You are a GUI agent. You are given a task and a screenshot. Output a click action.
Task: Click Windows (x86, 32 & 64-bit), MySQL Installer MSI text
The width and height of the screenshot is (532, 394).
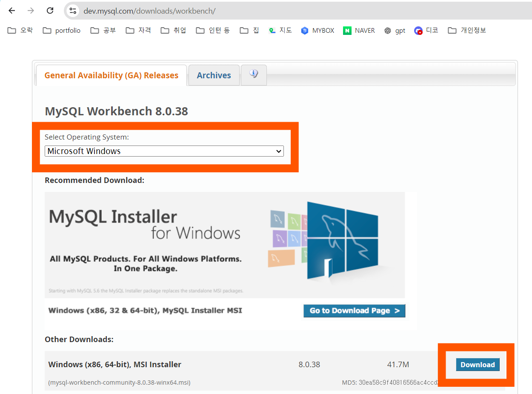(x=145, y=311)
